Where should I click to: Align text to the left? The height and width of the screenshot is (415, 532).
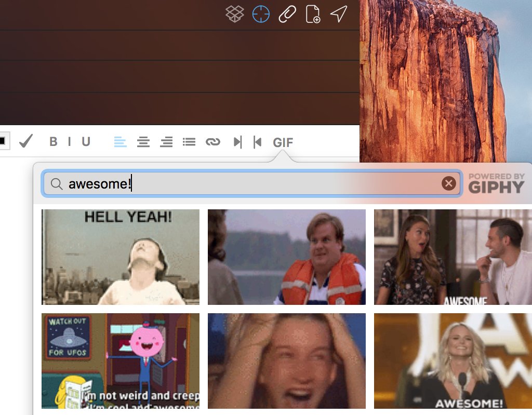120,142
